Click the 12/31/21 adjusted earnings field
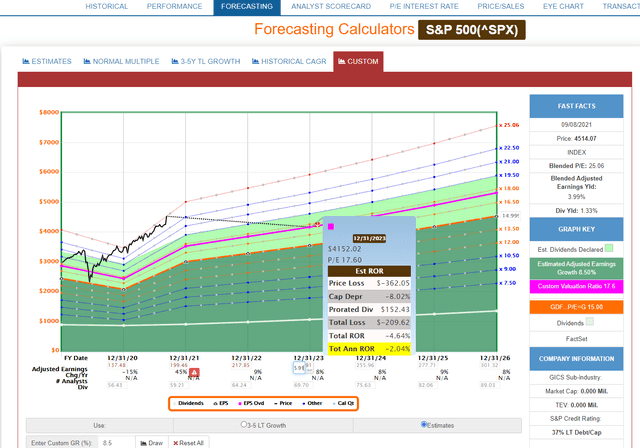The image size is (640, 448). click(x=179, y=365)
